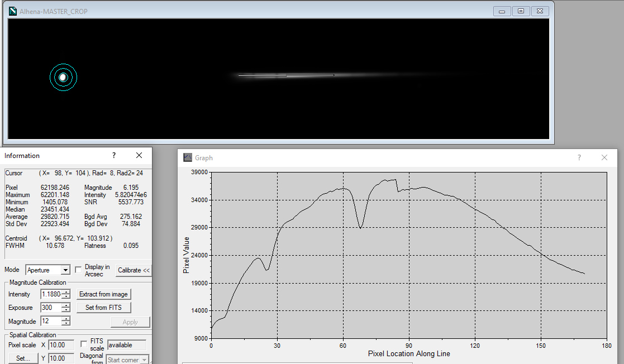This screenshot has width=624, height=364.
Task: Click the spectrum line in the image
Action: tap(285, 75)
